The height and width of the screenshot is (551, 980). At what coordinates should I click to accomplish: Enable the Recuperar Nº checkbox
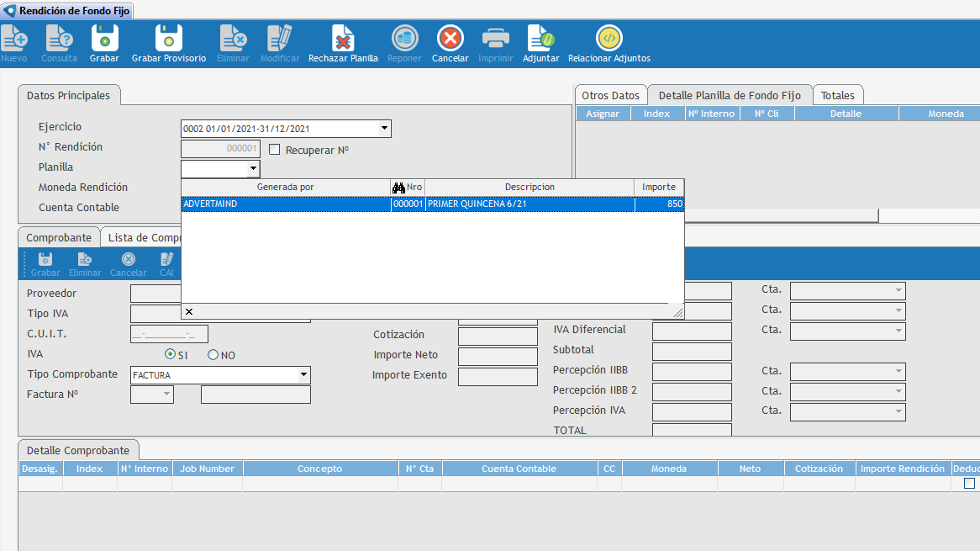click(275, 150)
